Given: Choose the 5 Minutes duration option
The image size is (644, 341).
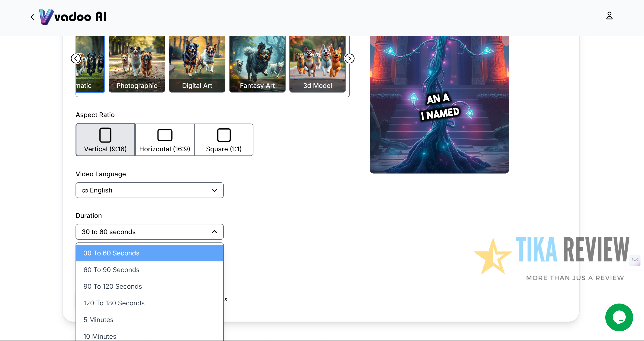Looking at the screenshot, I should click(x=149, y=320).
